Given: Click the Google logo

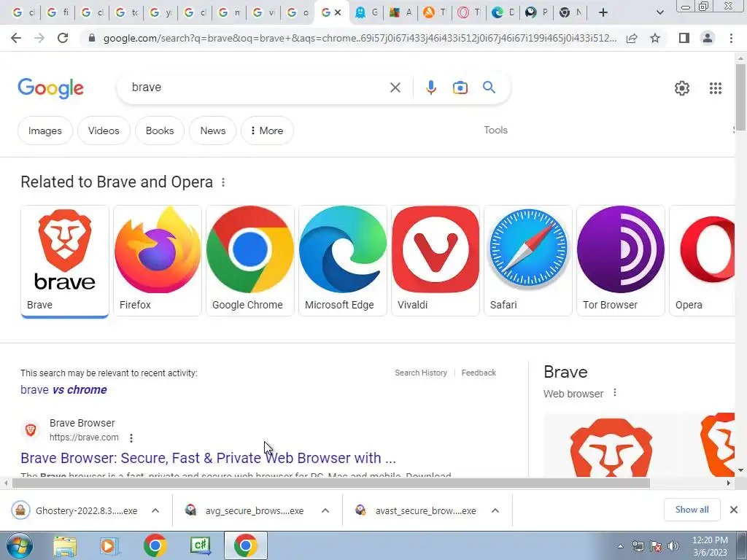Looking at the screenshot, I should (x=50, y=88).
